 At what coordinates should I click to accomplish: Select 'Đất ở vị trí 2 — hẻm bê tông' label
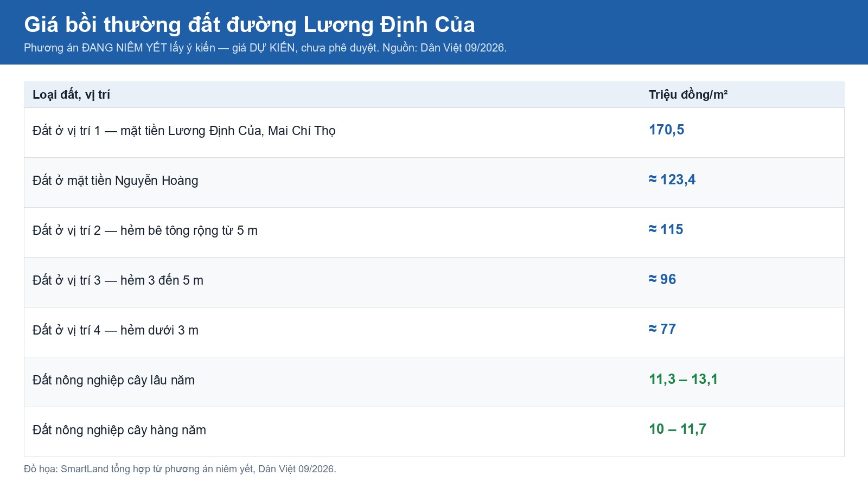pyautogui.click(x=145, y=230)
